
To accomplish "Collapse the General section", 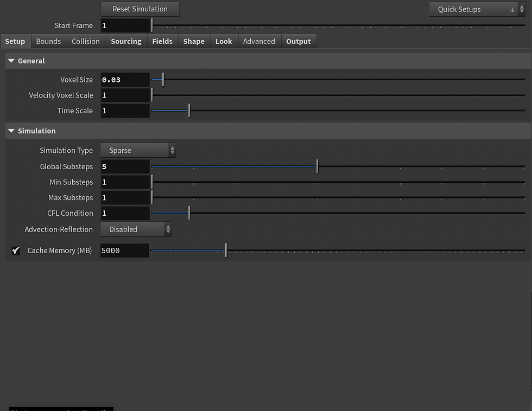I will (x=11, y=61).
